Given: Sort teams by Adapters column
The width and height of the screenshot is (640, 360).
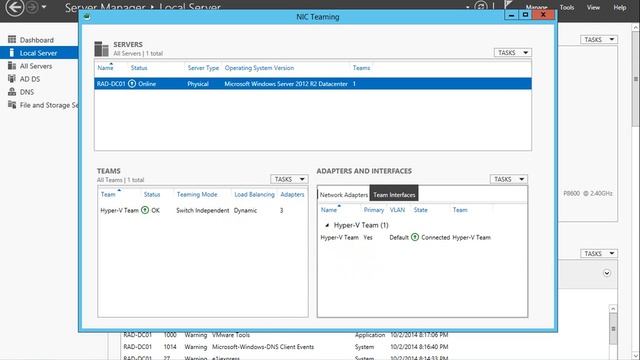Looking at the screenshot, I should 292,194.
